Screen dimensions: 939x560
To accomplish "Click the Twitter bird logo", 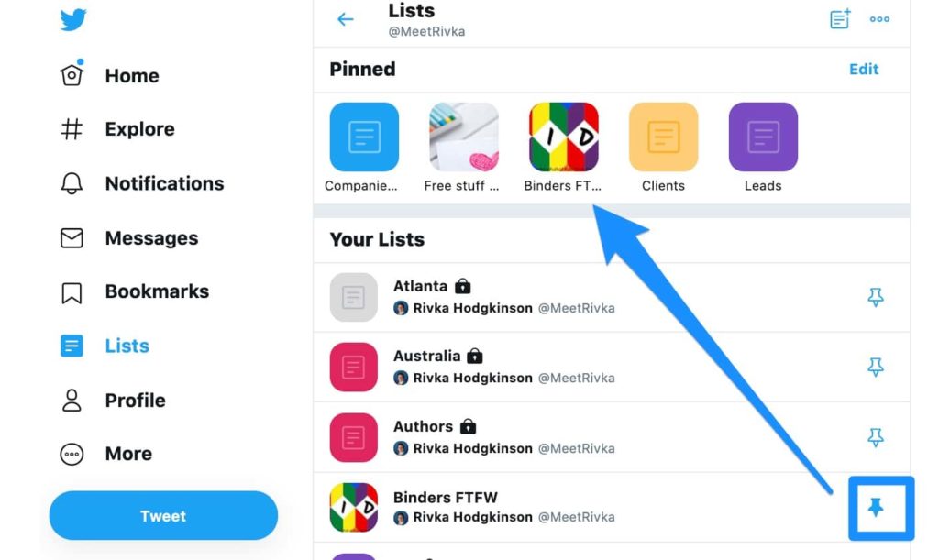I will coord(73,19).
